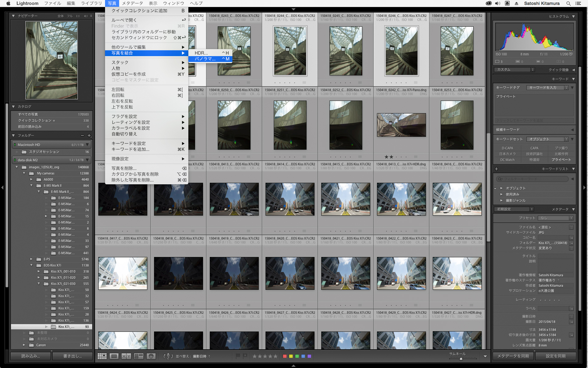
Task: Collapse E-M5 Mark II folder tree
Action: click(x=31, y=186)
